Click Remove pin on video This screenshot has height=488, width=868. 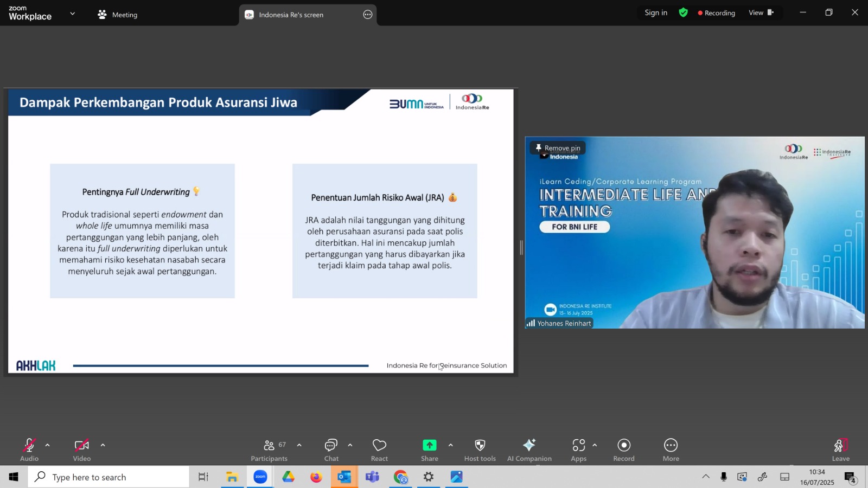tap(558, 147)
